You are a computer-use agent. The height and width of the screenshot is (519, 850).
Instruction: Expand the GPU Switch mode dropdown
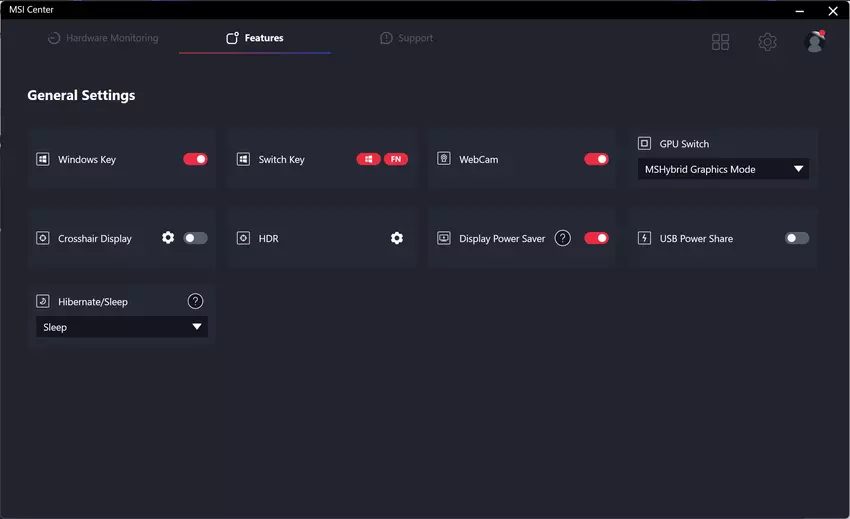[x=723, y=170]
